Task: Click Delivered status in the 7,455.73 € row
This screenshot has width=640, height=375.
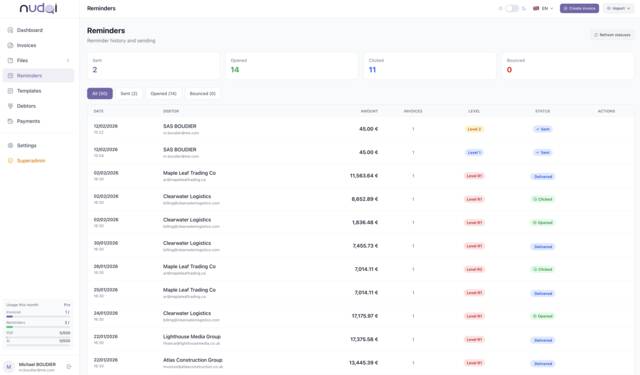Action: click(543, 247)
